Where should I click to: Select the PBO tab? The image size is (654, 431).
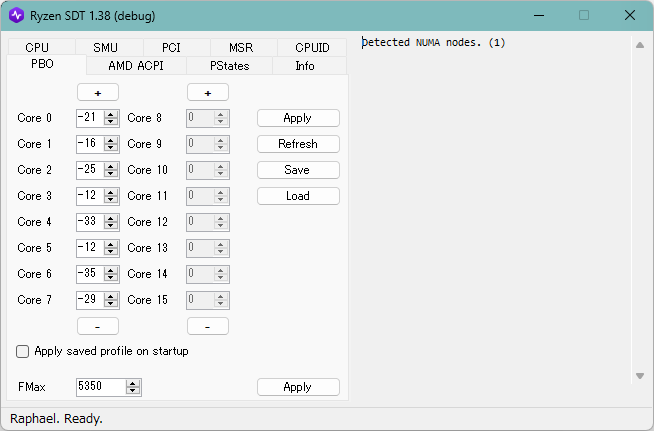pyautogui.click(x=46, y=64)
